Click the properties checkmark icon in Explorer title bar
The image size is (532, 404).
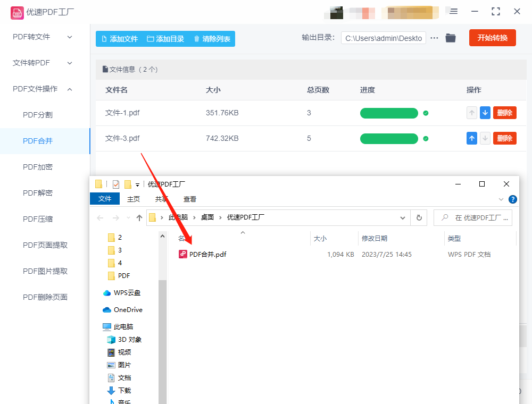(x=115, y=184)
